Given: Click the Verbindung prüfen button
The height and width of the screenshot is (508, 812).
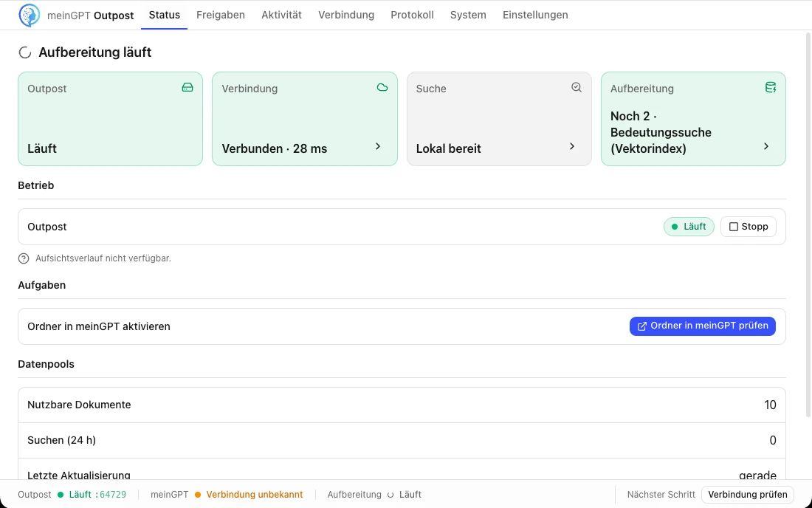Looking at the screenshot, I should pyautogui.click(x=748, y=495).
